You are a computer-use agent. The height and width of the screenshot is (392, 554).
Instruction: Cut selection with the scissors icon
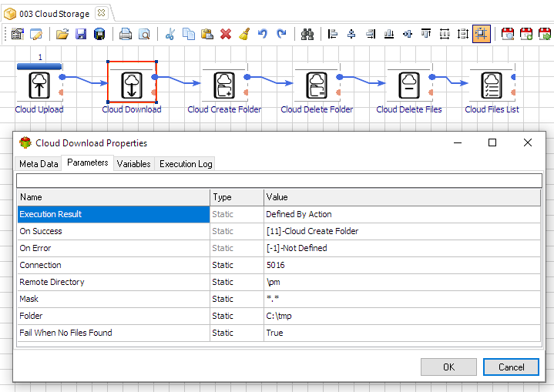click(170, 34)
